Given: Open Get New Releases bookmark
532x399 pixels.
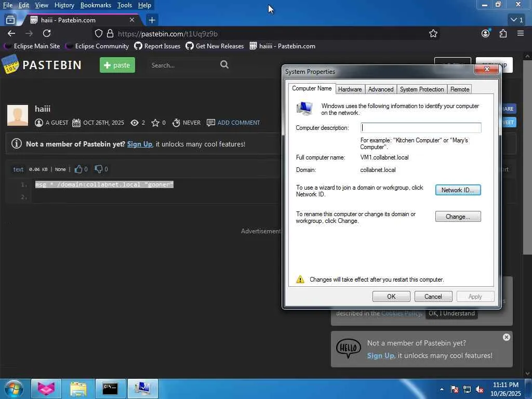Looking at the screenshot, I should point(215,46).
